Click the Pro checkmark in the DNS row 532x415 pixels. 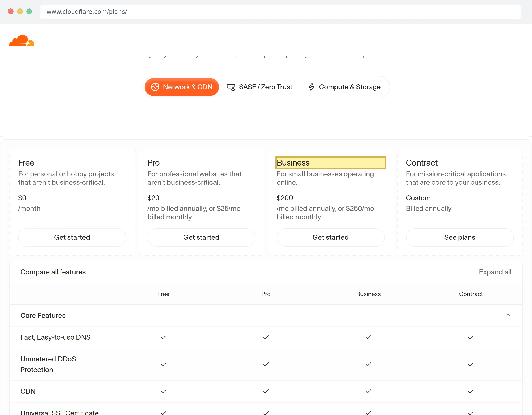(x=266, y=337)
